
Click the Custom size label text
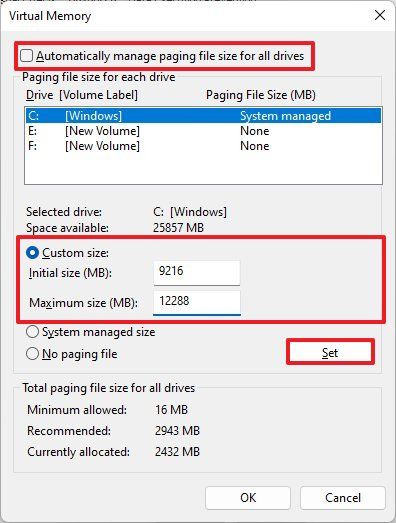coord(75,253)
